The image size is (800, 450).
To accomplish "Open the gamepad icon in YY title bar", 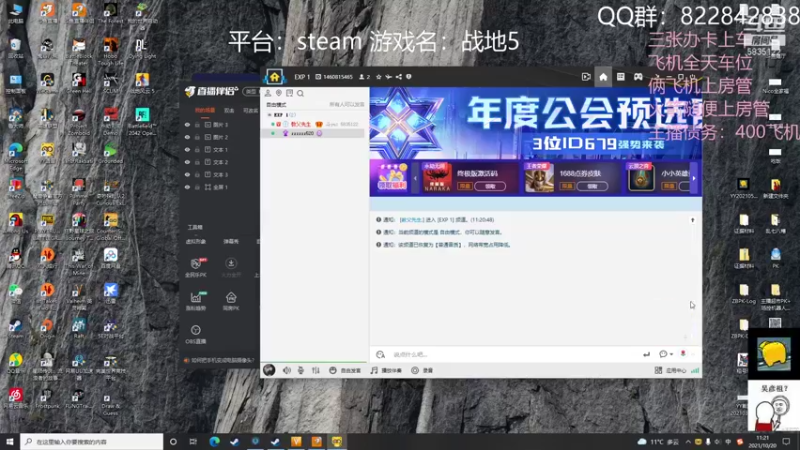I will point(638,77).
